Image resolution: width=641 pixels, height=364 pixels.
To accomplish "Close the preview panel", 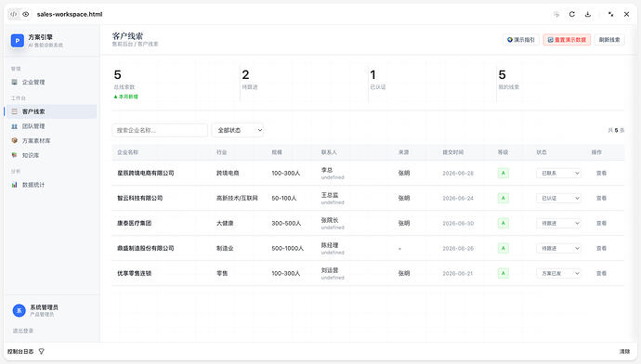I will click(x=627, y=14).
